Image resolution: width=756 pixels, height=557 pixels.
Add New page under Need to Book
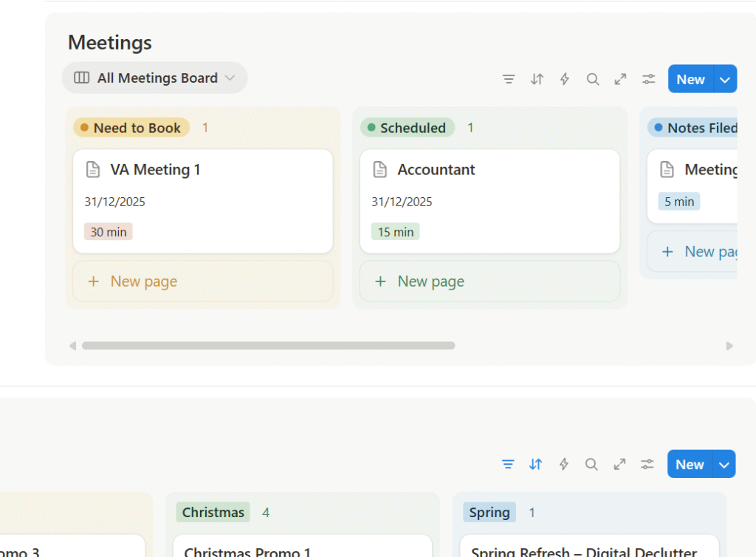click(x=202, y=281)
